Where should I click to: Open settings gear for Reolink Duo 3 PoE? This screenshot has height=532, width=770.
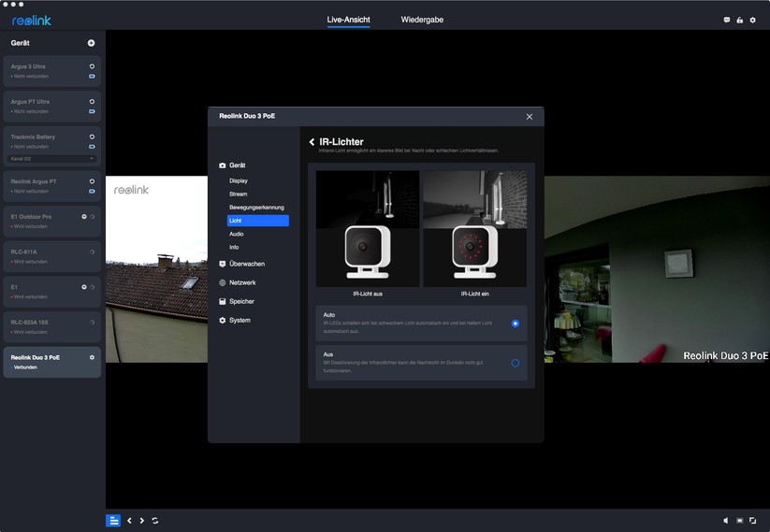click(x=92, y=357)
